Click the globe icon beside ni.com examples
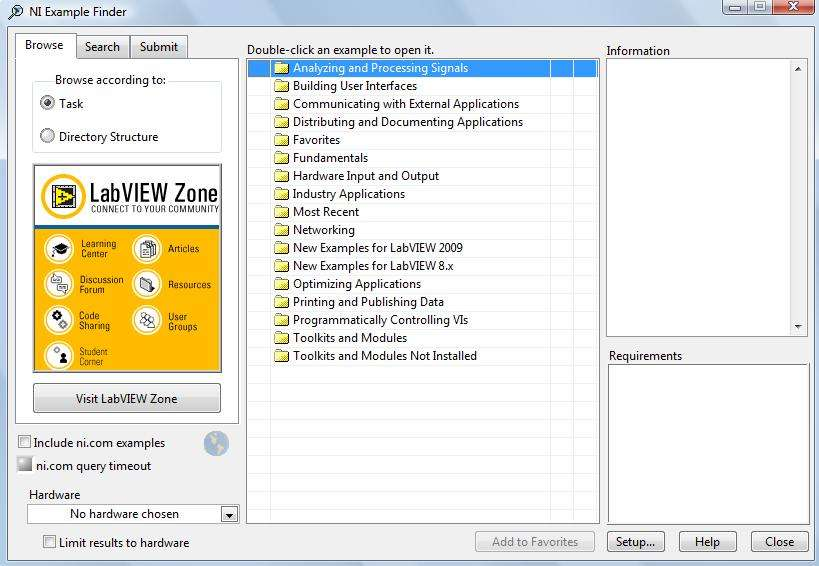Image resolution: width=819 pixels, height=566 pixels. point(216,444)
